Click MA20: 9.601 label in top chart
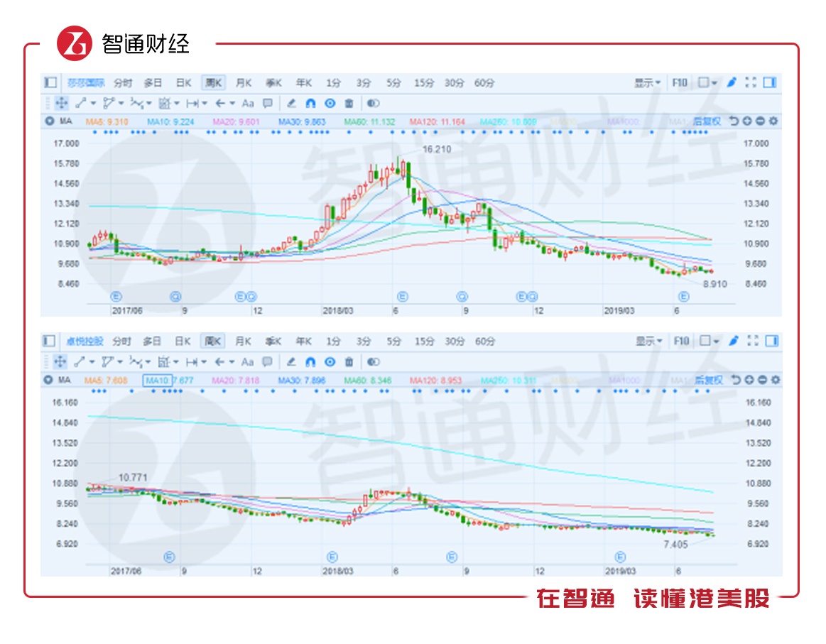Screen dimensions: 826x644 tap(236, 121)
